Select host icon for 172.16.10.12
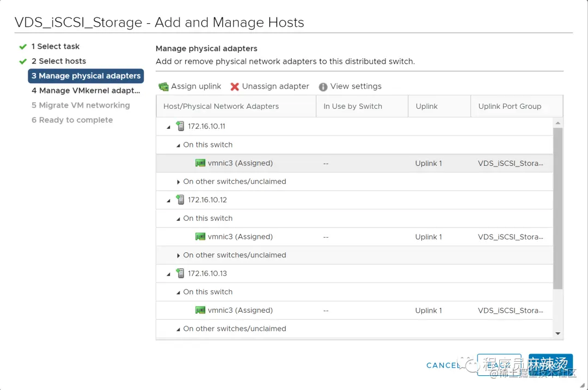588x390 pixels. (x=180, y=200)
